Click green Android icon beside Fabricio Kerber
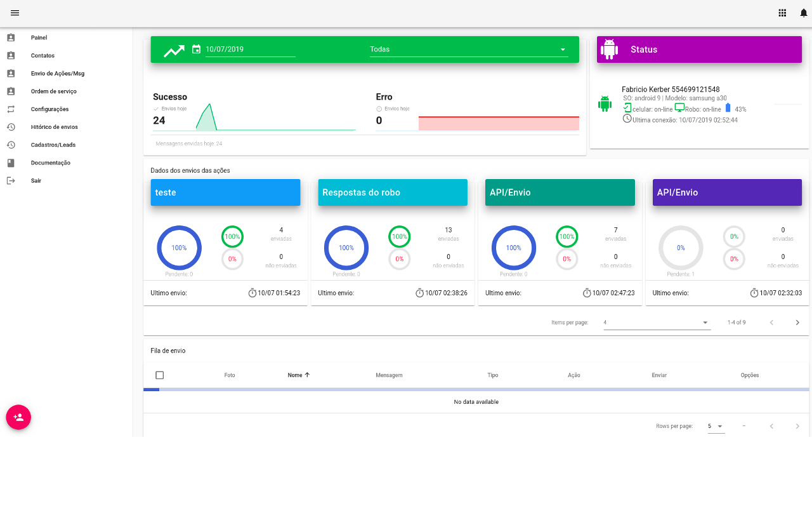Image resolution: width=812 pixels, height=508 pixels. [x=605, y=104]
